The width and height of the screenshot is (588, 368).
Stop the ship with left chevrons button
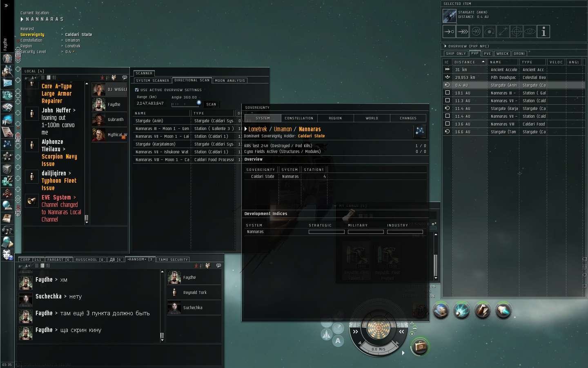coord(401,332)
